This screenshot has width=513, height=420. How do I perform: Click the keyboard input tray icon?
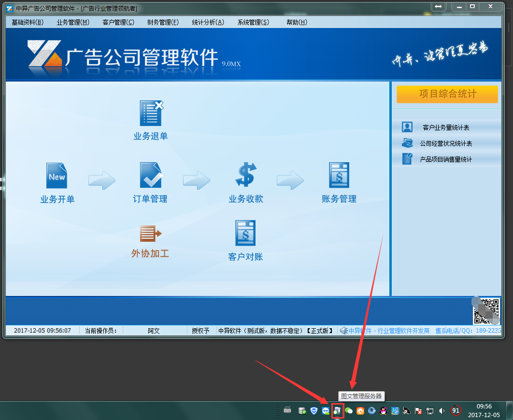(x=287, y=410)
